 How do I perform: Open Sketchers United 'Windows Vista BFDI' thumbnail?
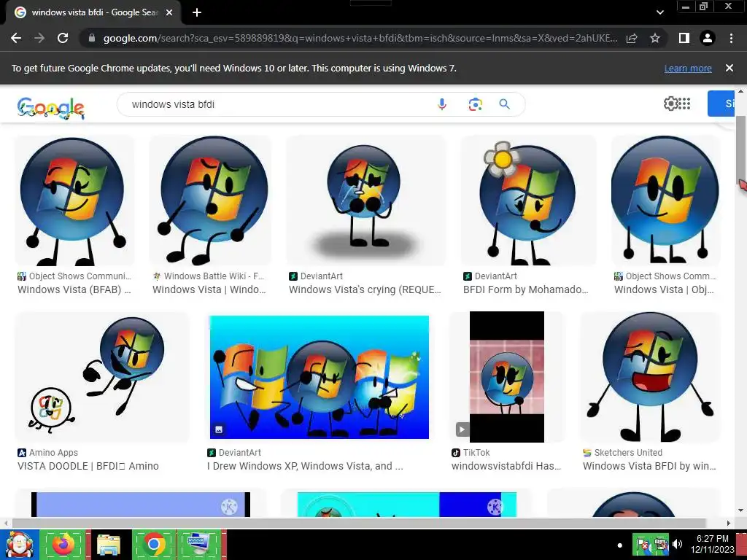[650, 377]
